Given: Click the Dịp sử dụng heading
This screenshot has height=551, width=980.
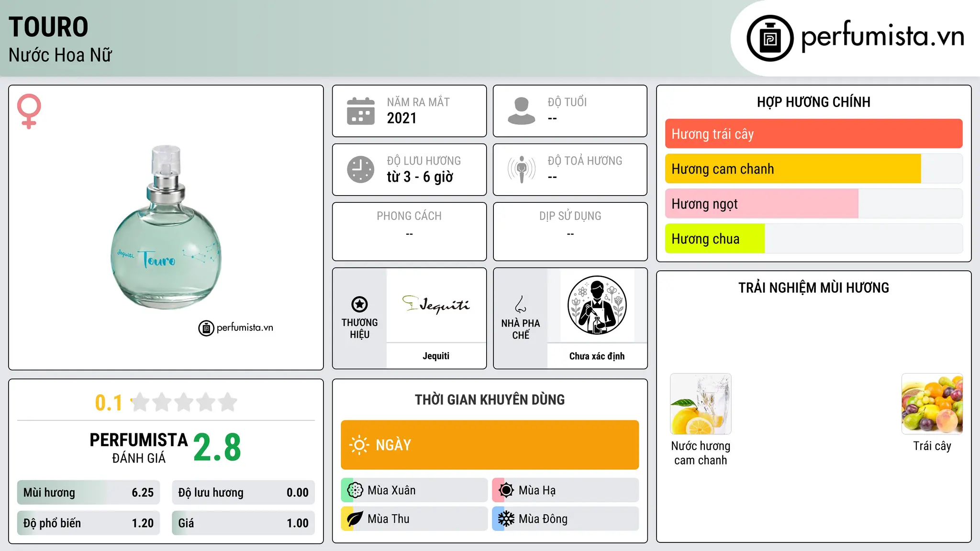Looking at the screenshot, I should [570, 216].
